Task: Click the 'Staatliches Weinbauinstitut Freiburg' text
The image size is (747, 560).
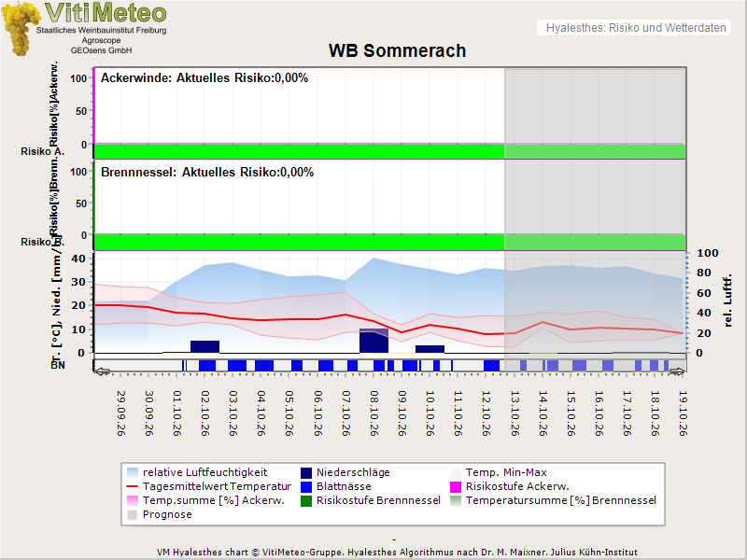Action: (x=102, y=30)
